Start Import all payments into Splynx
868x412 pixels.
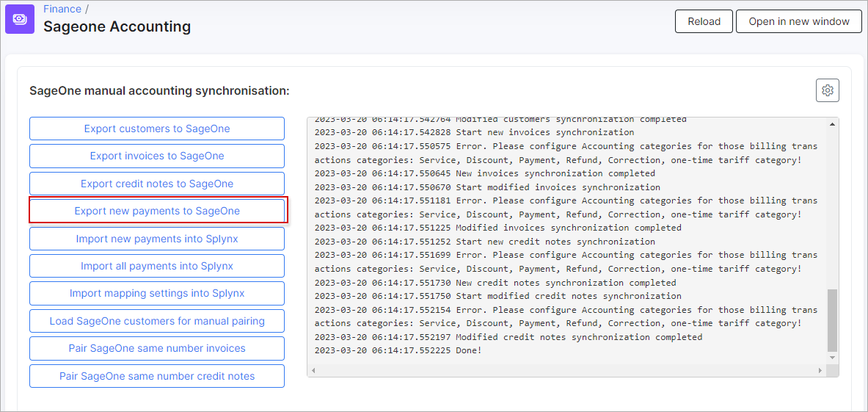[x=157, y=266]
